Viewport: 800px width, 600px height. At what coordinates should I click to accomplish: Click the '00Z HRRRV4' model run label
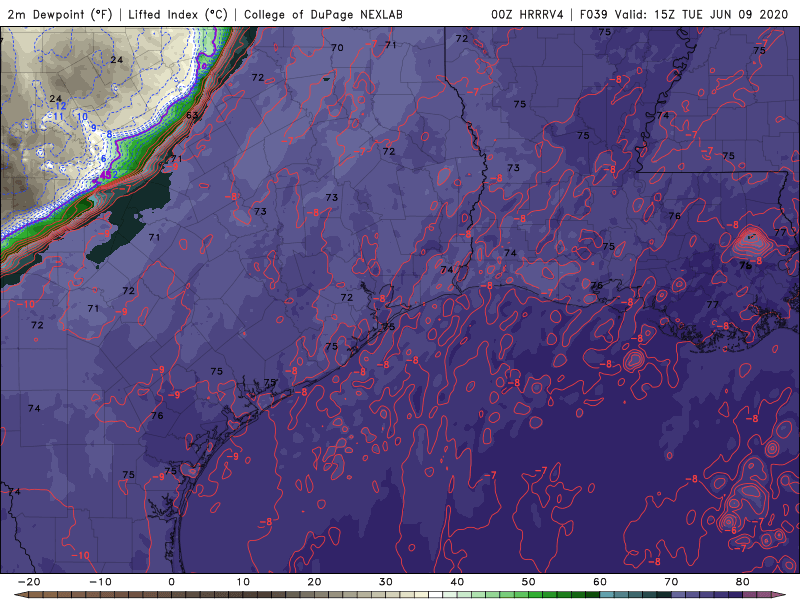(527, 15)
